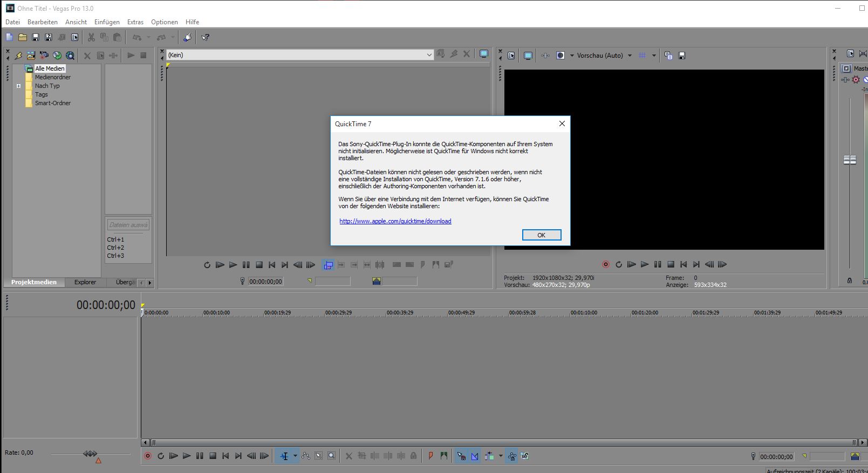The image size is (868, 473).
Task: Open the Redo history dropdown arrow
Action: coord(173,37)
